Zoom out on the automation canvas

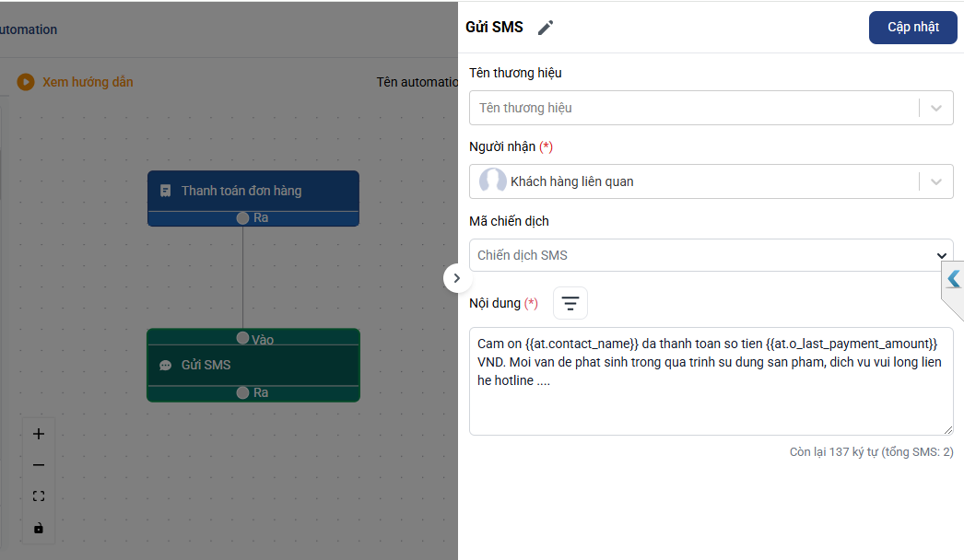[x=38, y=465]
